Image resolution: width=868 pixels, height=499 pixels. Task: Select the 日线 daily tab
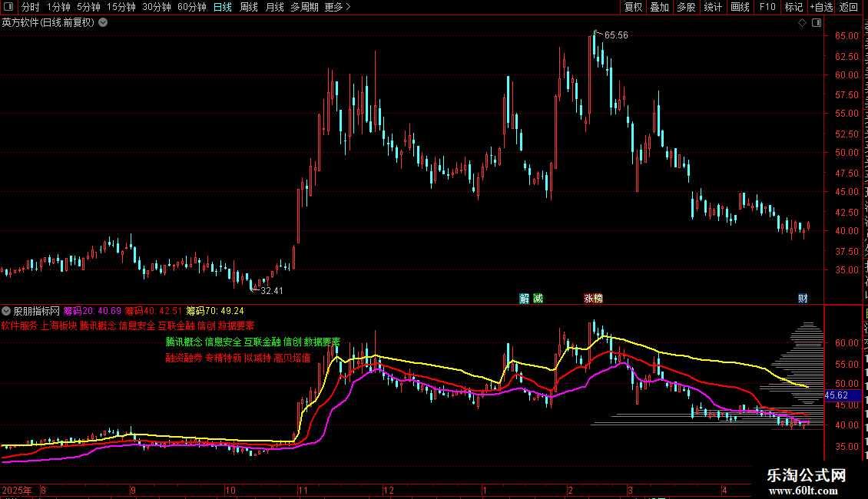[223, 7]
